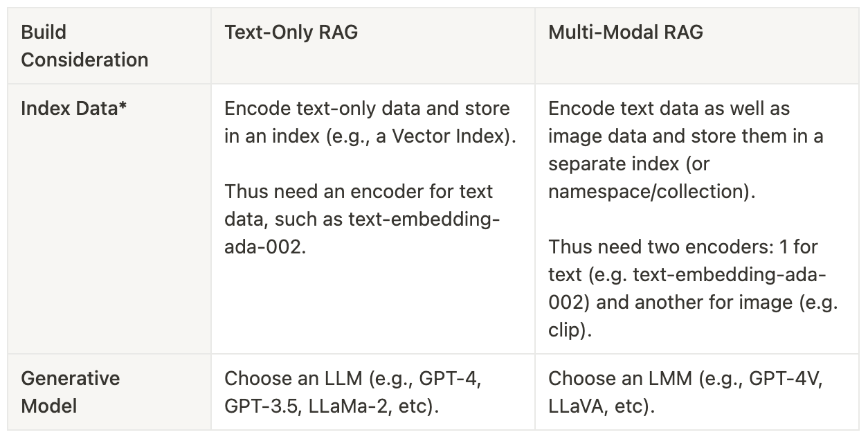This screenshot has height=439, width=868.
Task: Click the asterisk after "Index Data"
Action: tap(123, 107)
